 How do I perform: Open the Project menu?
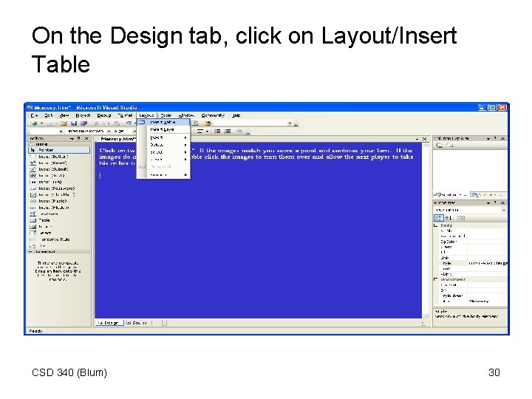[83, 115]
